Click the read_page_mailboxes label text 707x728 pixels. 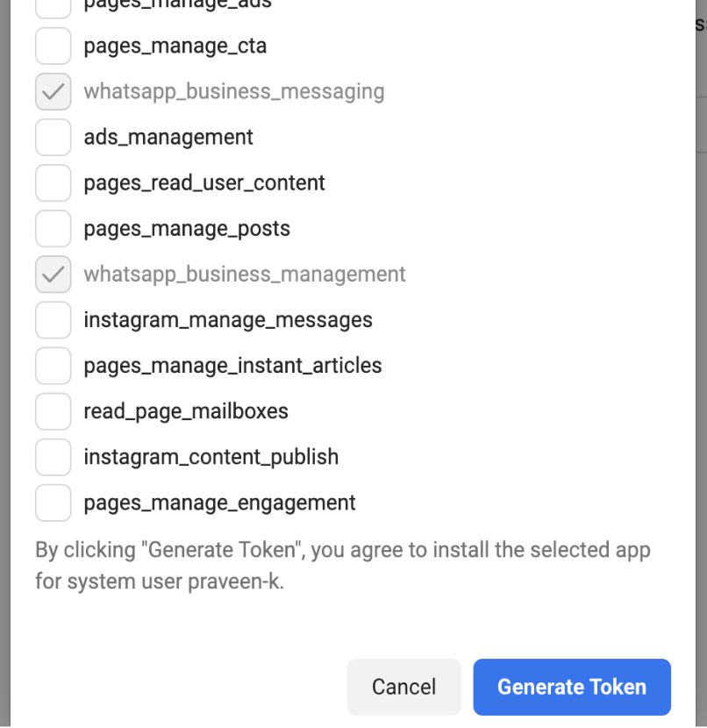click(186, 412)
